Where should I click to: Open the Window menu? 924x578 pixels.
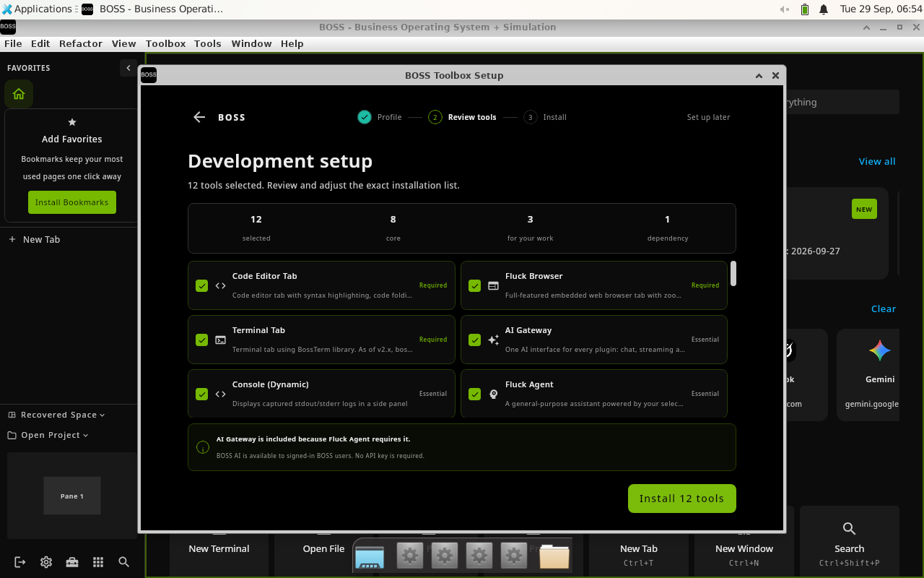251,43
